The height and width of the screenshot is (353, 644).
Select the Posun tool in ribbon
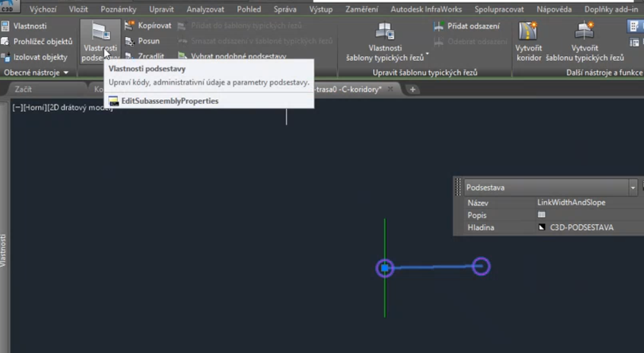pos(143,41)
